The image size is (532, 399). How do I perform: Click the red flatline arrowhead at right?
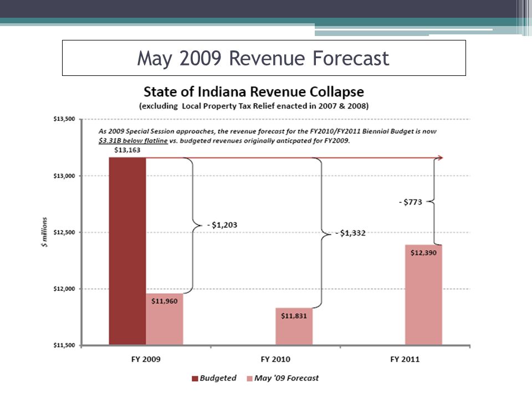(x=440, y=158)
